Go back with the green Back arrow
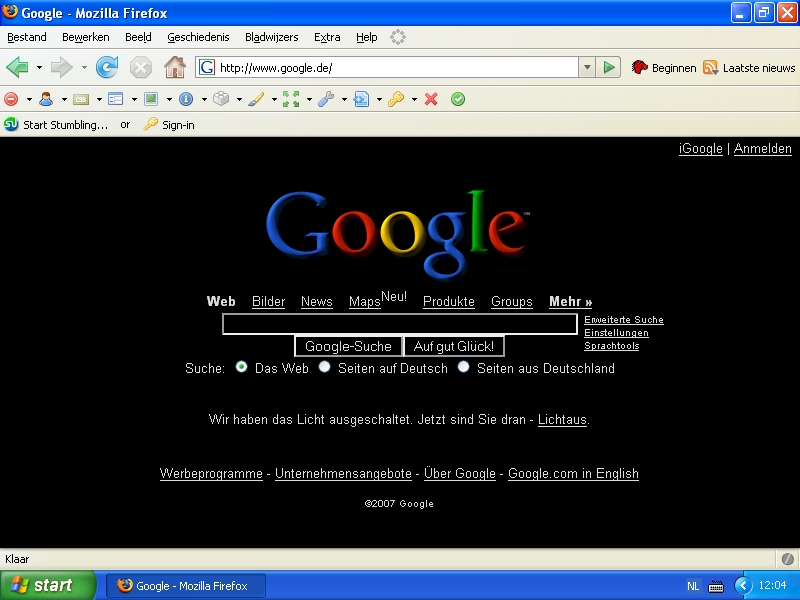The height and width of the screenshot is (600, 800). pos(17,67)
